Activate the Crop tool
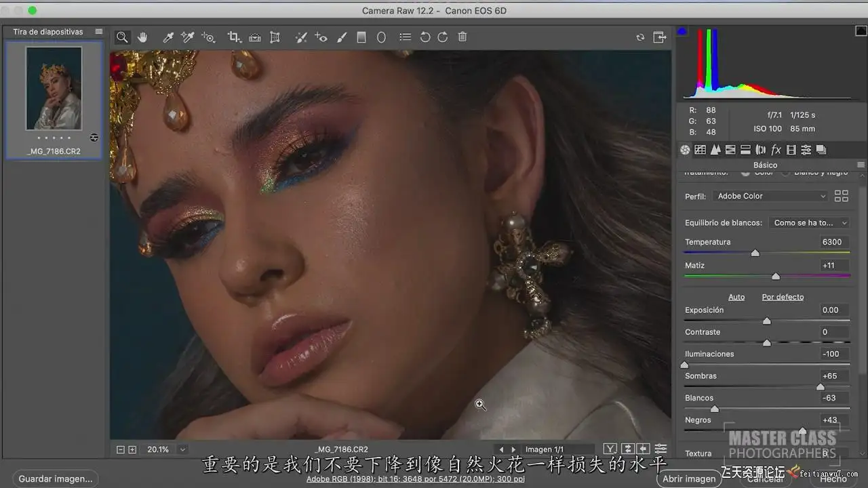This screenshot has height=488, width=868. (x=235, y=37)
